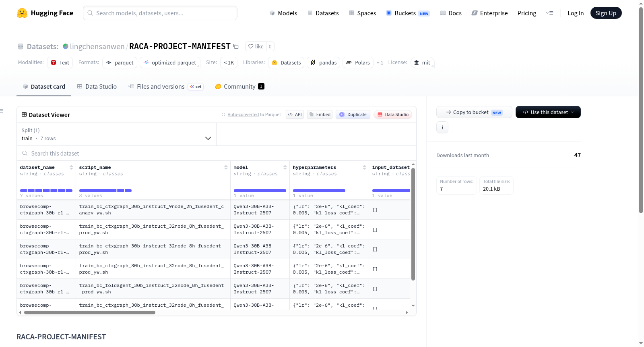
Task: Select the parquet format tag
Action: click(120, 63)
